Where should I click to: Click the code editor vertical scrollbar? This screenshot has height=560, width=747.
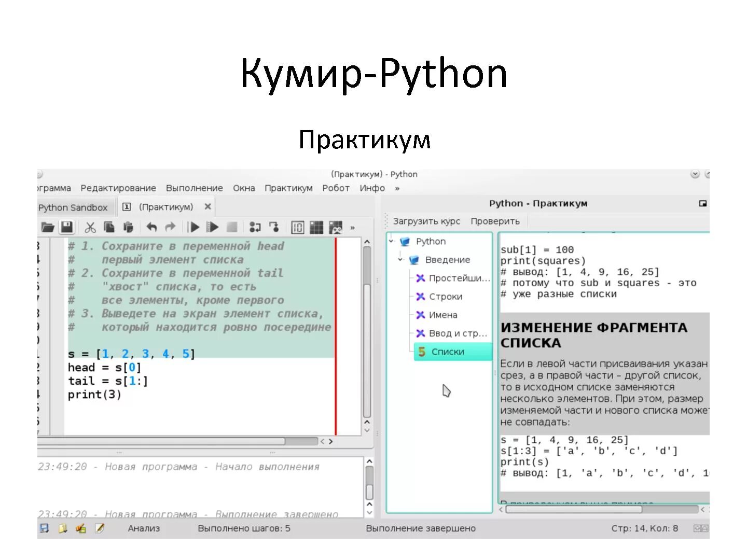367,332
